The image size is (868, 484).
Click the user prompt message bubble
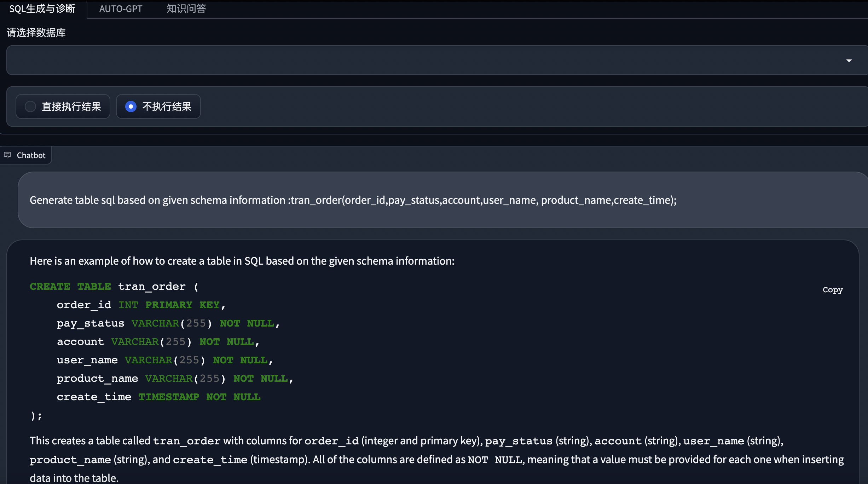pos(353,200)
